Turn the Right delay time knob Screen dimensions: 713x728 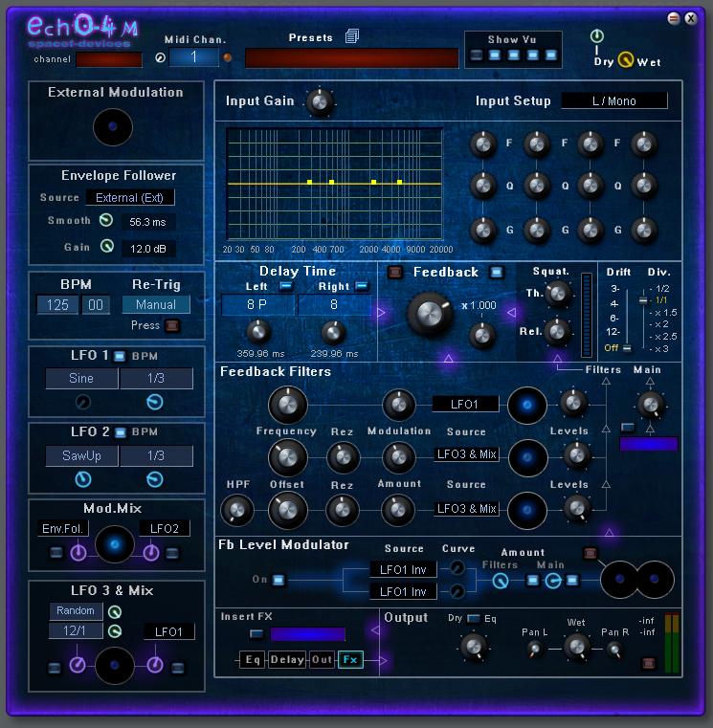(x=333, y=332)
